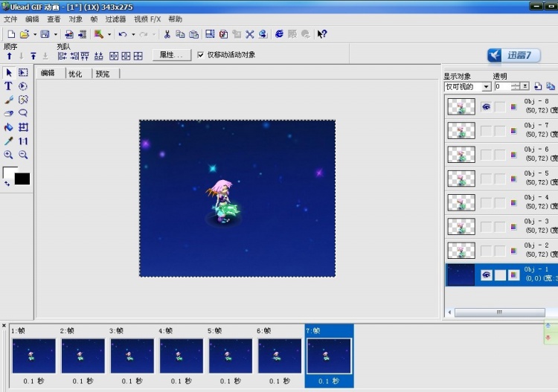Click the black background color swatch

(22, 179)
